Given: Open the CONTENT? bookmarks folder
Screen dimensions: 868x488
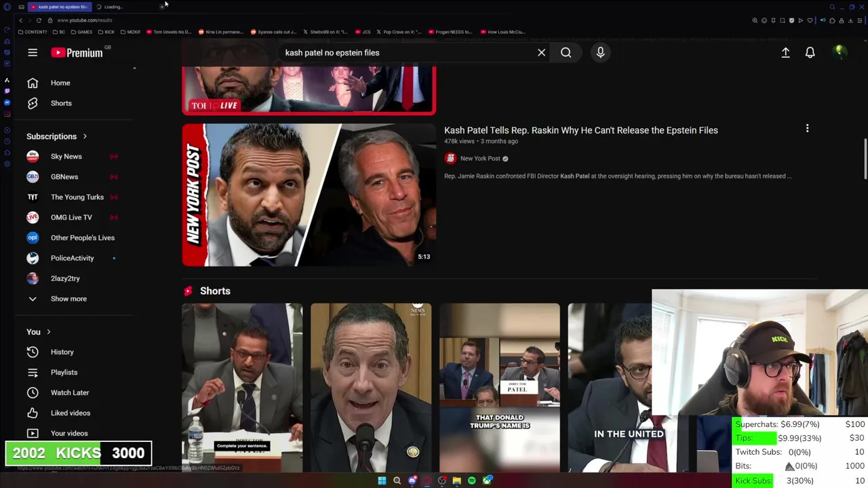Looking at the screenshot, I should pyautogui.click(x=33, y=32).
